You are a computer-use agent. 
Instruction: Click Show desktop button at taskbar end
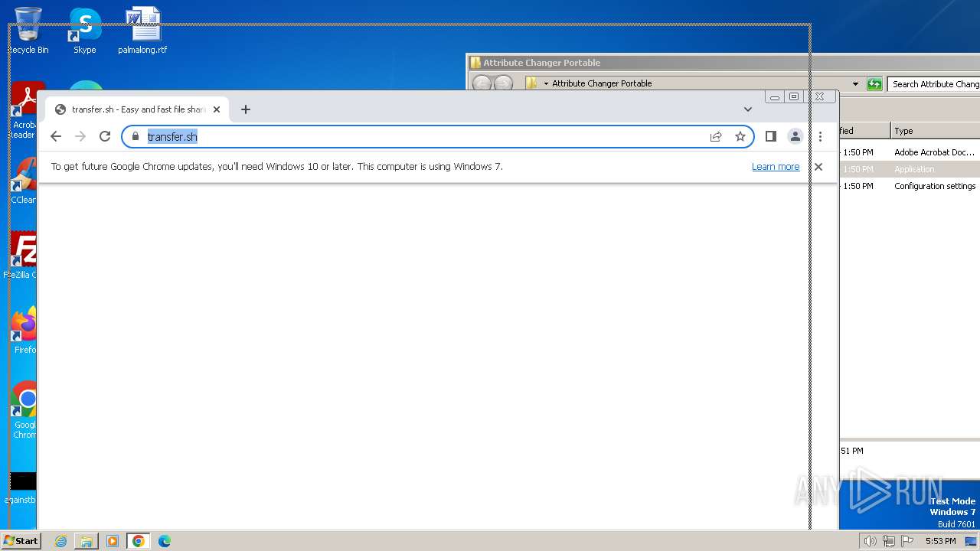(x=971, y=541)
